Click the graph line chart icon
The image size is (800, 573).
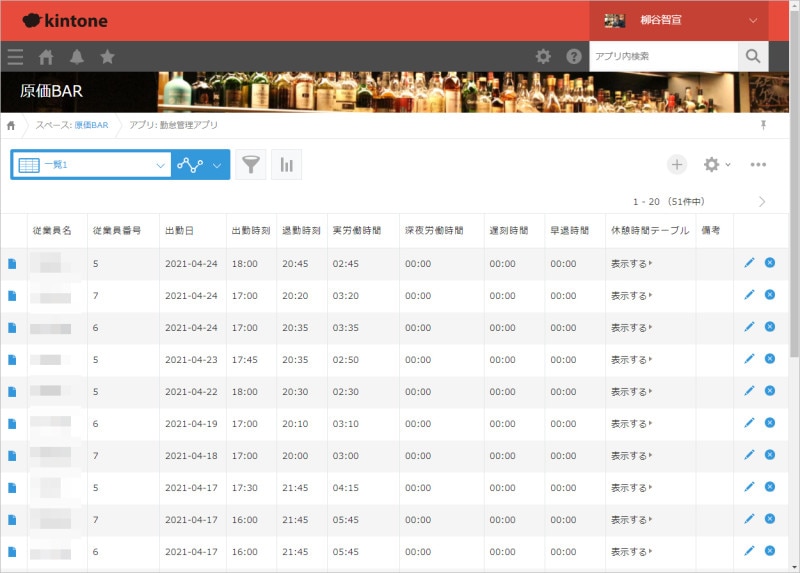pyautogui.click(x=190, y=165)
